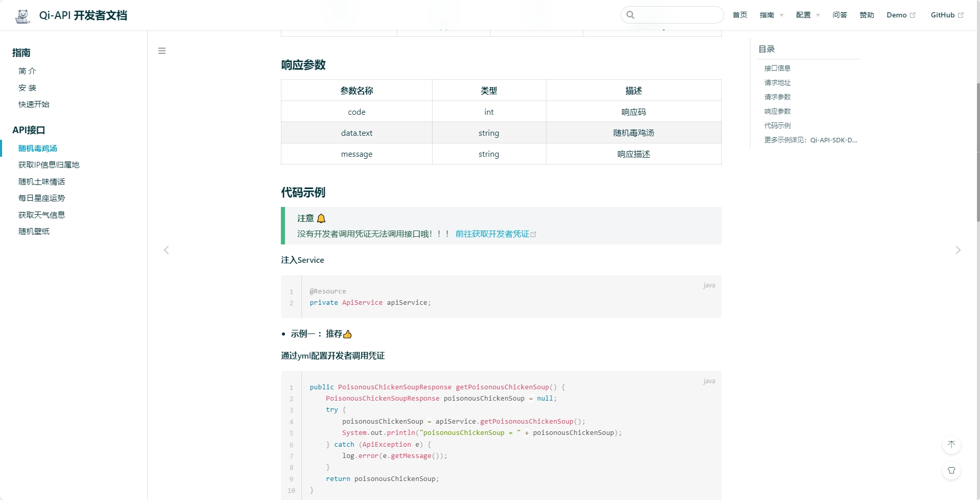Open sidebar item 简 介
This screenshot has height=500, width=980.
click(27, 71)
